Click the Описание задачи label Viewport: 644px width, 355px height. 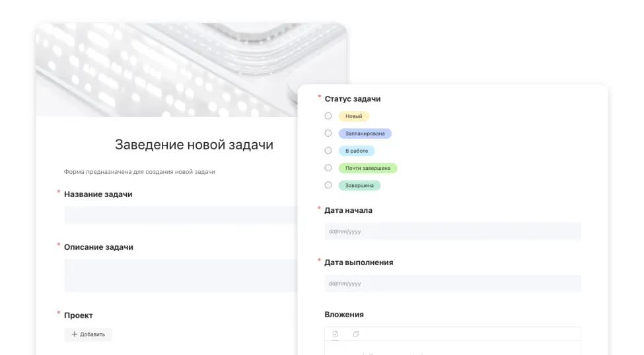(98, 247)
